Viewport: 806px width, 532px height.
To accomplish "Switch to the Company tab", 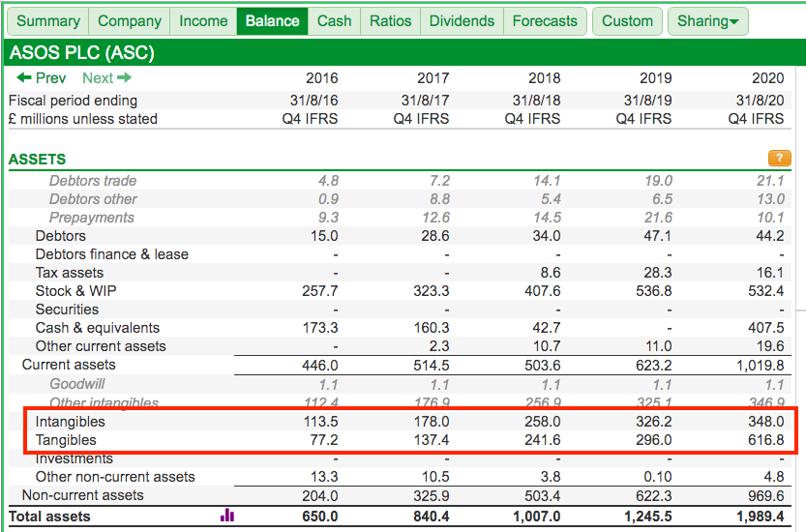I will point(130,21).
